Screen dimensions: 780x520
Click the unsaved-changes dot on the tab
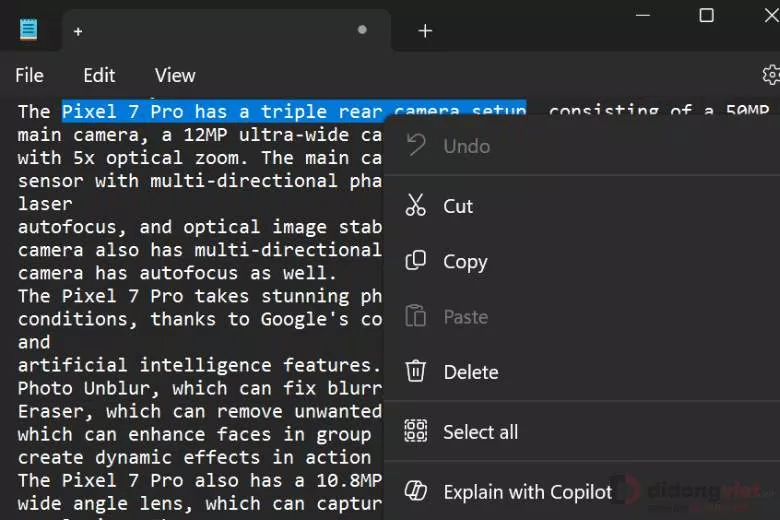(x=362, y=30)
